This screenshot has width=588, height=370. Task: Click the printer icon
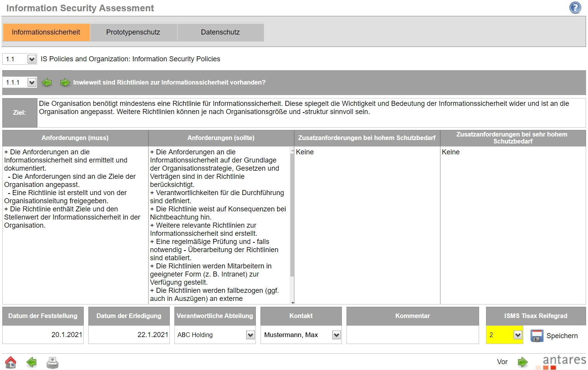coord(52,362)
